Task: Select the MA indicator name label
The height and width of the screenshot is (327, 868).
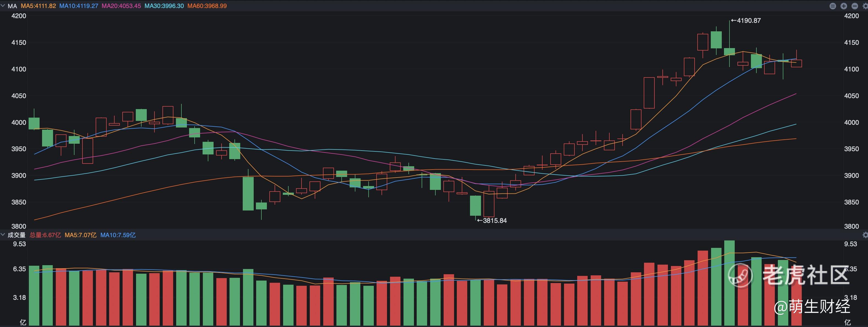Action: [x=12, y=6]
